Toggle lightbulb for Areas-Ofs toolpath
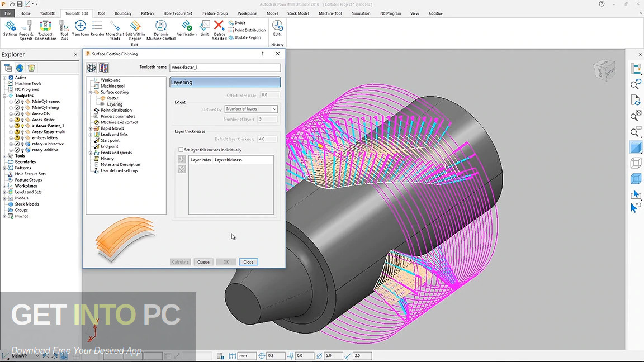The image size is (644, 362). pos(22,114)
